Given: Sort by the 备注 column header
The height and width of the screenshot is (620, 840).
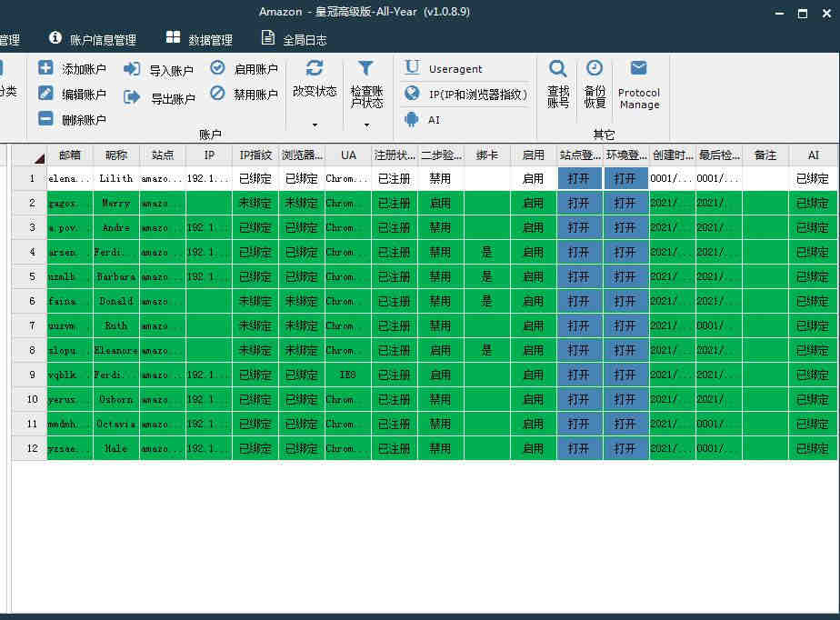Looking at the screenshot, I should pos(765,155).
